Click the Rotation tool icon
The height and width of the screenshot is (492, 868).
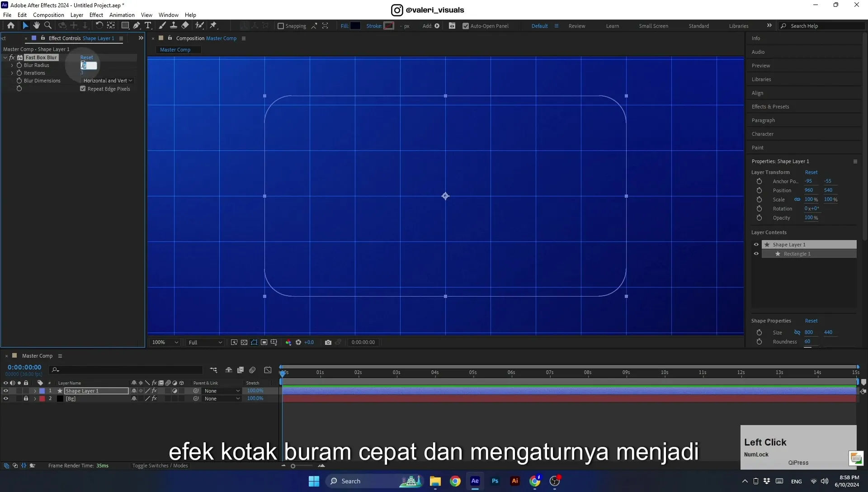(x=99, y=26)
